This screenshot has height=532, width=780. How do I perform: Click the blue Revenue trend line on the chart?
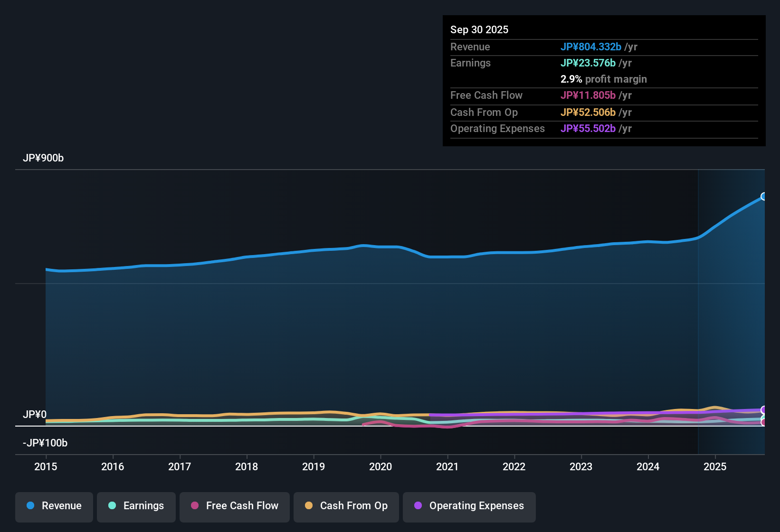(x=475, y=256)
